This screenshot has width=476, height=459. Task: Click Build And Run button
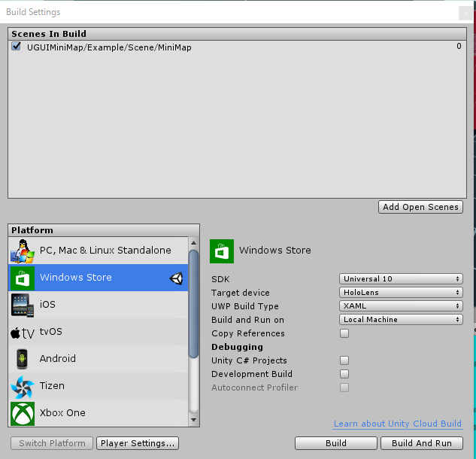tap(422, 443)
